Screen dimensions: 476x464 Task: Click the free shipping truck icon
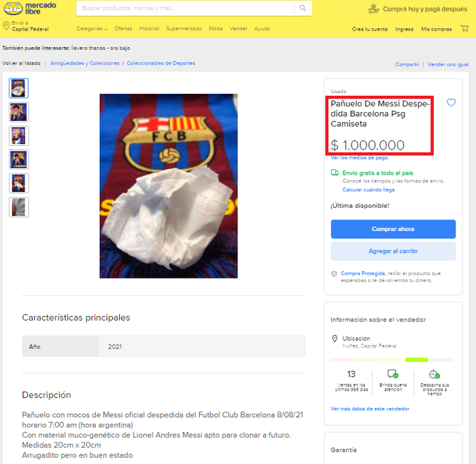335,173
